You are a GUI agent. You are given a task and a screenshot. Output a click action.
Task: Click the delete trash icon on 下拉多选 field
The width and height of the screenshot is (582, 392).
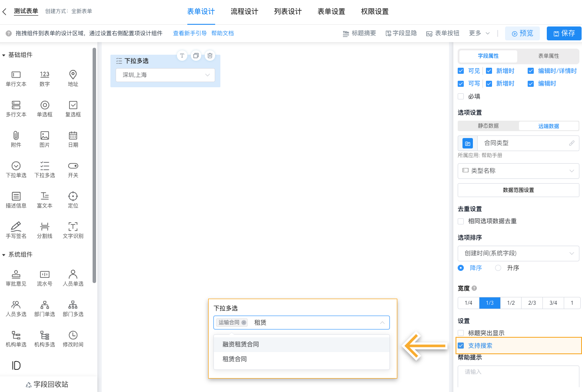(210, 56)
